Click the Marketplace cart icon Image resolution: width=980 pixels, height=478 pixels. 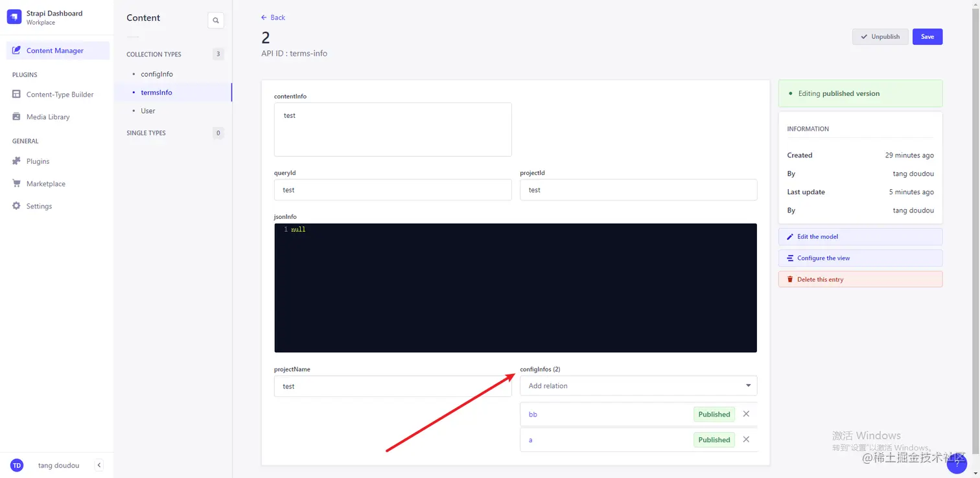point(17,184)
